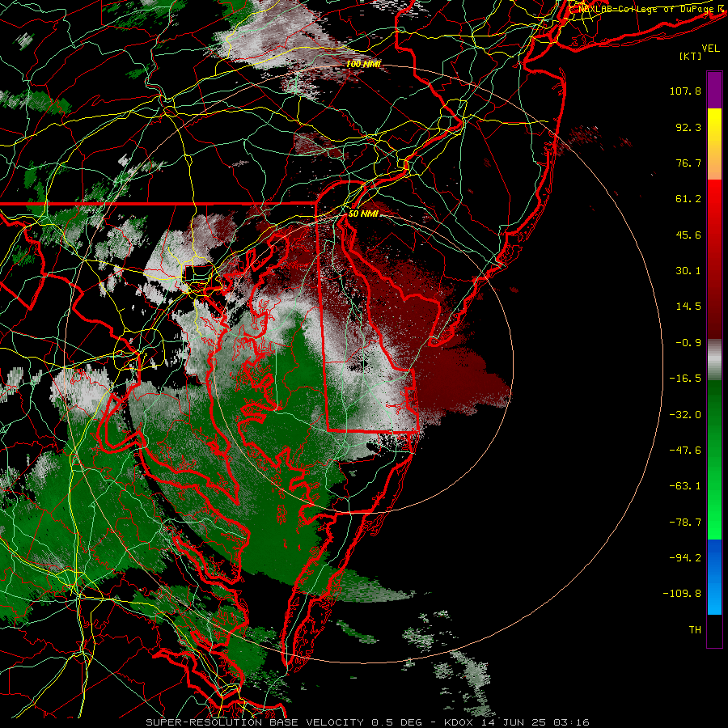The image size is (728, 728).
Task: Click the -16.5 legend value
Action: (685, 379)
